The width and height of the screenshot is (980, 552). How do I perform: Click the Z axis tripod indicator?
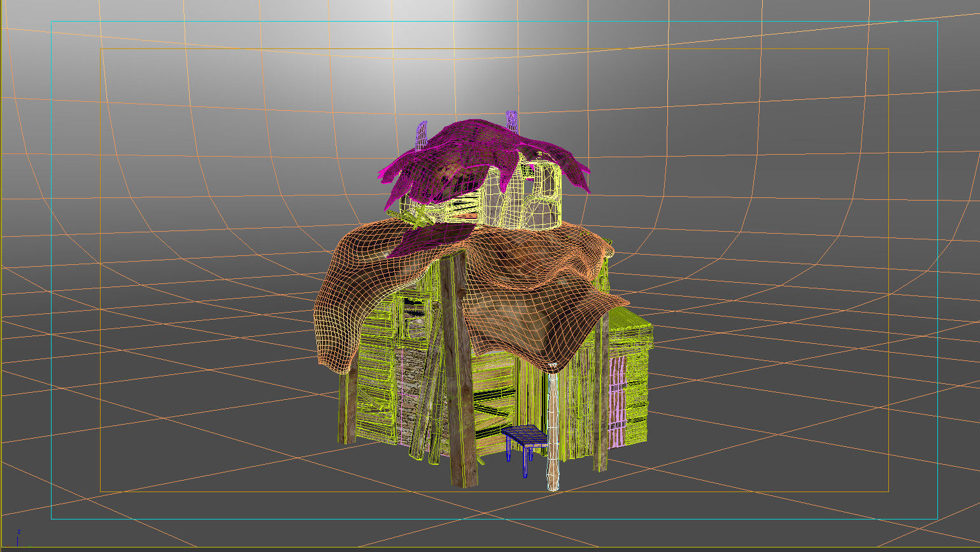coord(18,538)
